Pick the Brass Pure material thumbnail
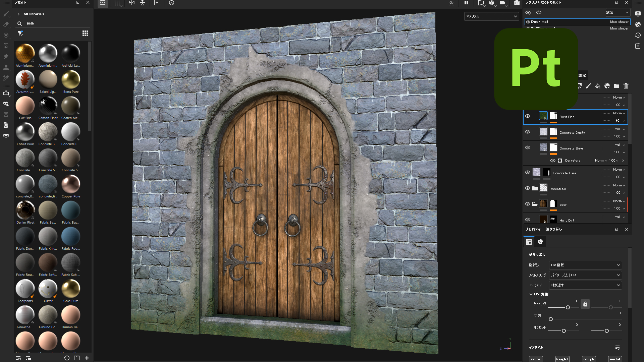 point(71,80)
